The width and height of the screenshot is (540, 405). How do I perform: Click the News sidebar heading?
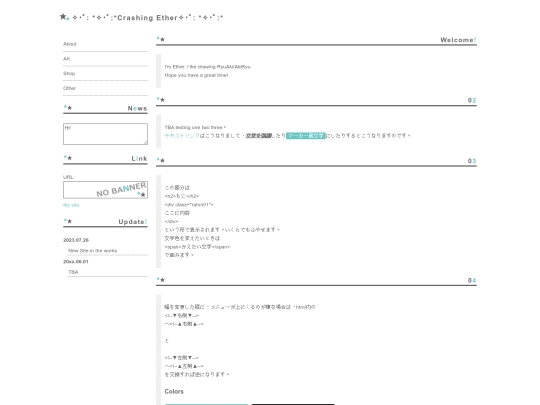137,108
